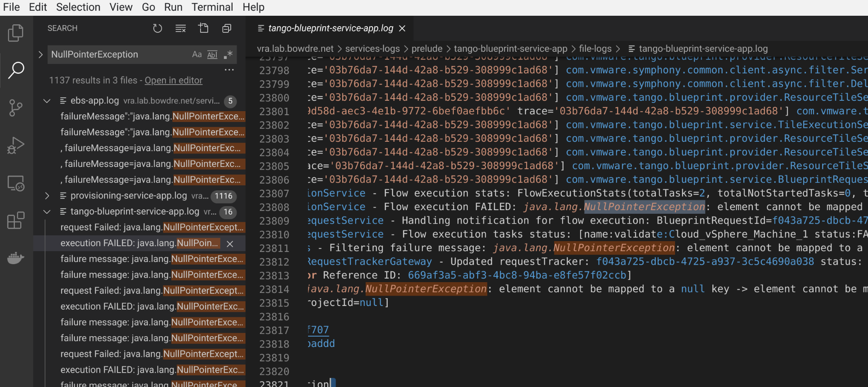Viewport: 868px width, 387px height.
Task: Click the 16 results count badge
Action: (228, 212)
